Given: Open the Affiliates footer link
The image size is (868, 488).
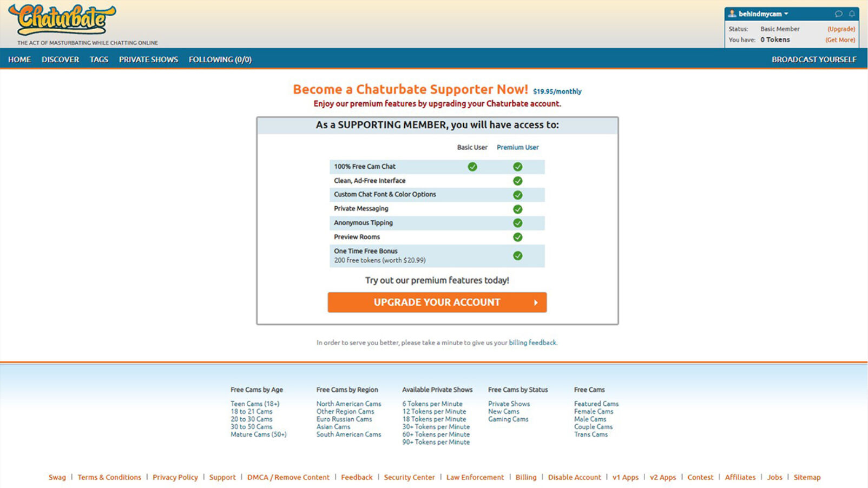Looking at the screenshot, I should coord(740,477).
